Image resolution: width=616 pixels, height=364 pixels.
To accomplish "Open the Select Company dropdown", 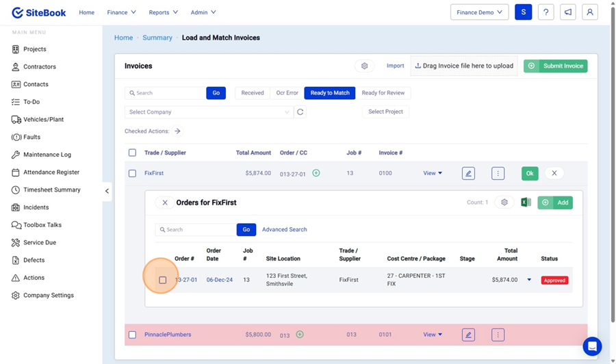I will point(209,112).
